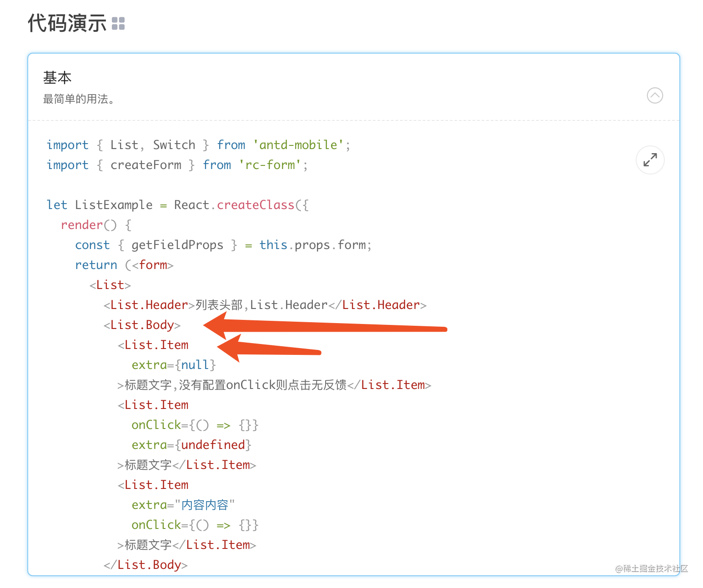Click the getFieldProps destructured constant

coord(177,244)
